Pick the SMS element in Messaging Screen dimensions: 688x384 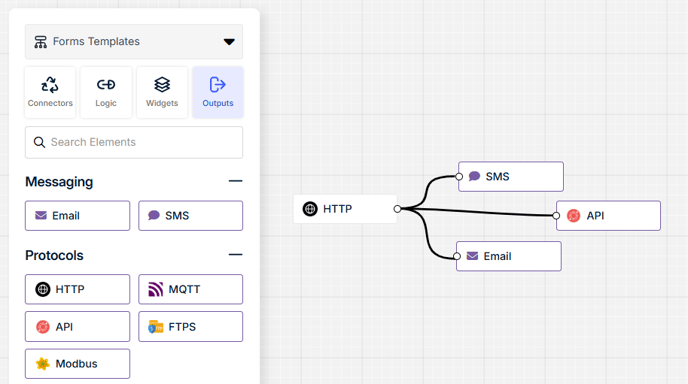tap(190, 215)
